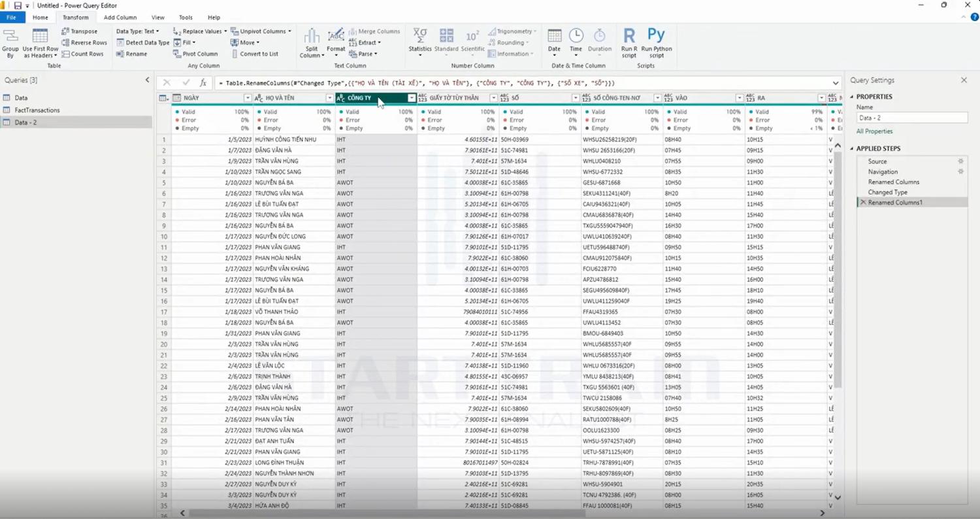Click the table menu icon at grid corner
980x519 pixels.
164,98
